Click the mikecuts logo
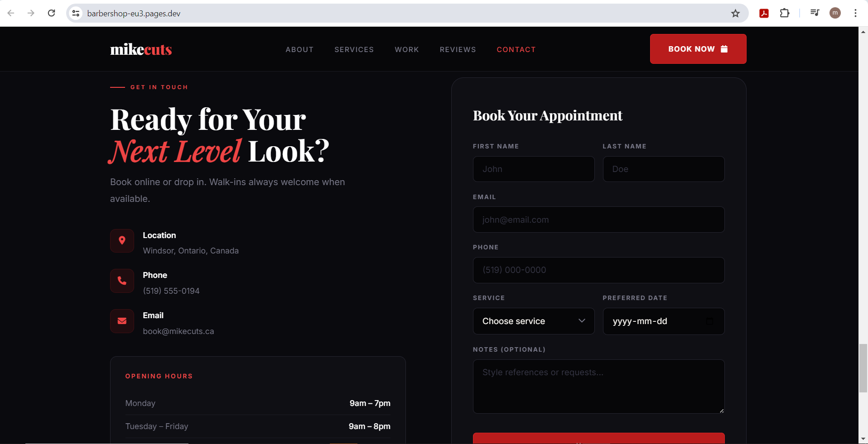868x444 pixels. point(141,49)
